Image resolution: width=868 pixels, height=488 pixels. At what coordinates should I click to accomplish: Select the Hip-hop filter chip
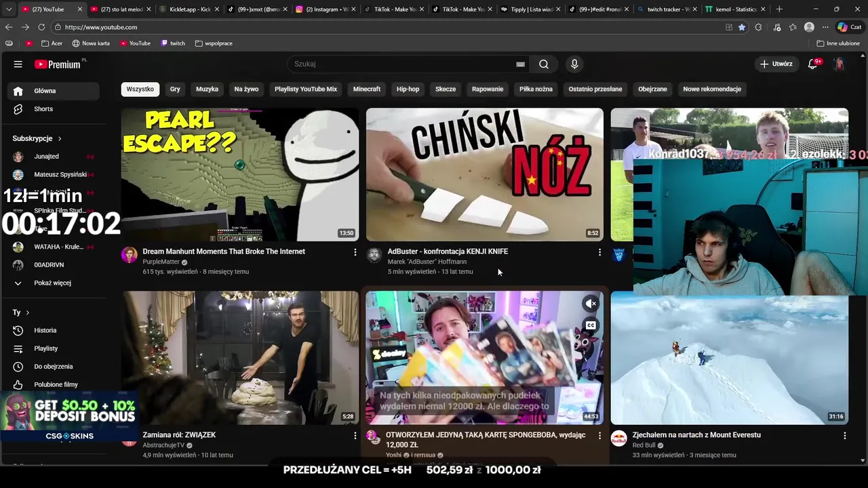(408, 89)
